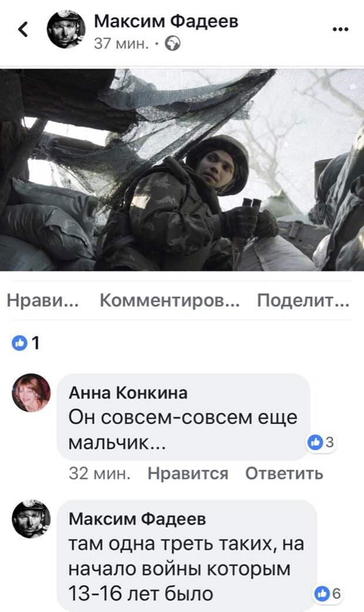Open Максим Фадеев name link in header

166,21
